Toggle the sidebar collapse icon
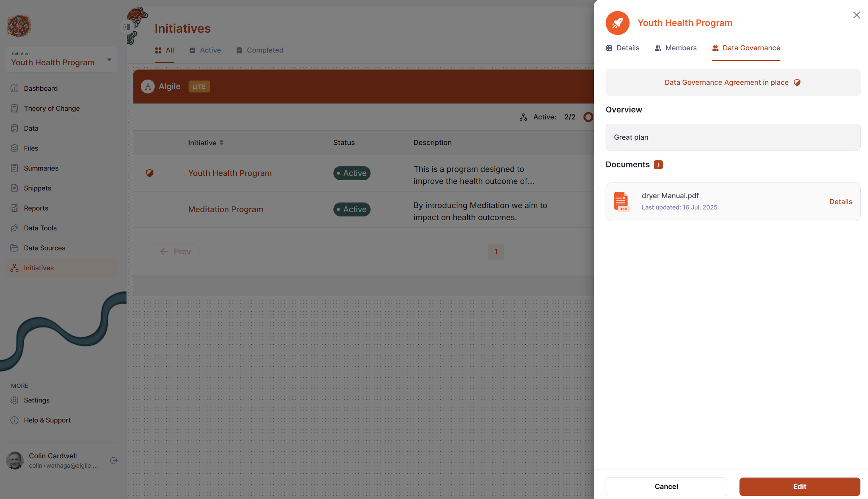The height and width of the screenshot is (499, 868). 126,27
